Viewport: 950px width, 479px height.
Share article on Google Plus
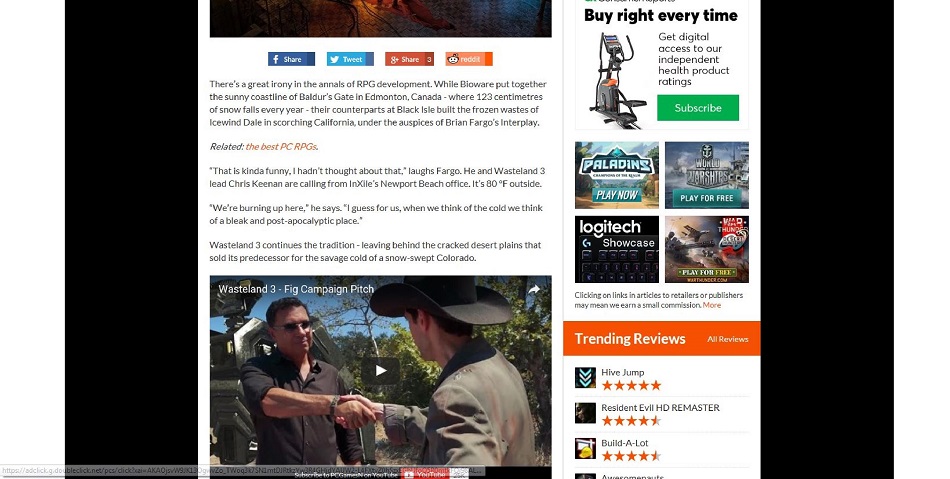pos(409,59)
